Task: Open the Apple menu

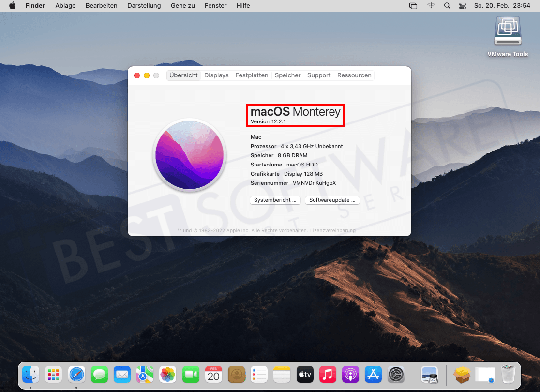Action: pos(11,5)
